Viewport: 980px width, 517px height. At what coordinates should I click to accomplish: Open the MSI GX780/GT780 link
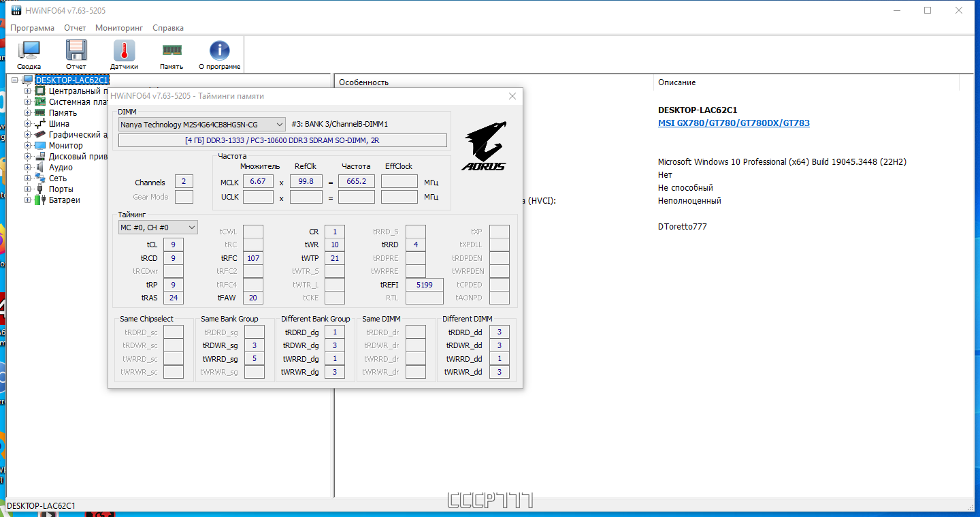point(734,123)
